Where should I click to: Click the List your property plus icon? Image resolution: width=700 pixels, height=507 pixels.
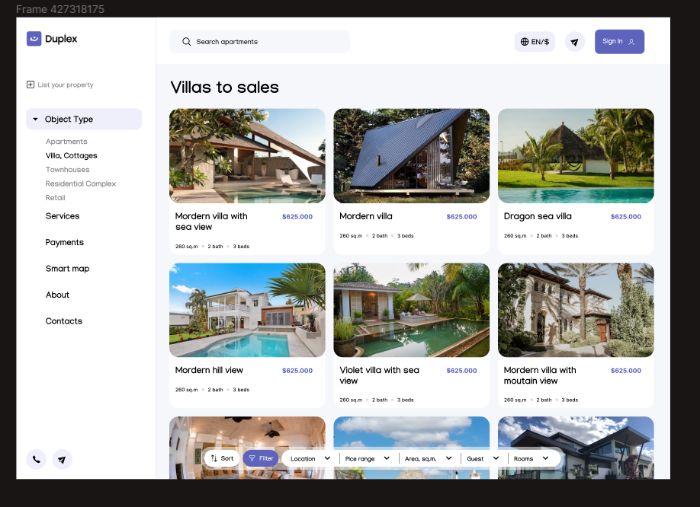coord(30,84)
